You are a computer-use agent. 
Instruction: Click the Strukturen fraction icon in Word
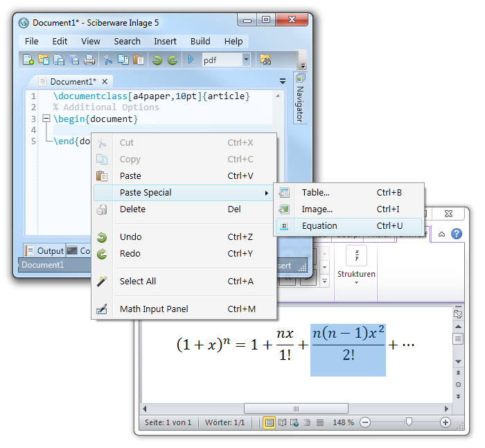point(356,255)
